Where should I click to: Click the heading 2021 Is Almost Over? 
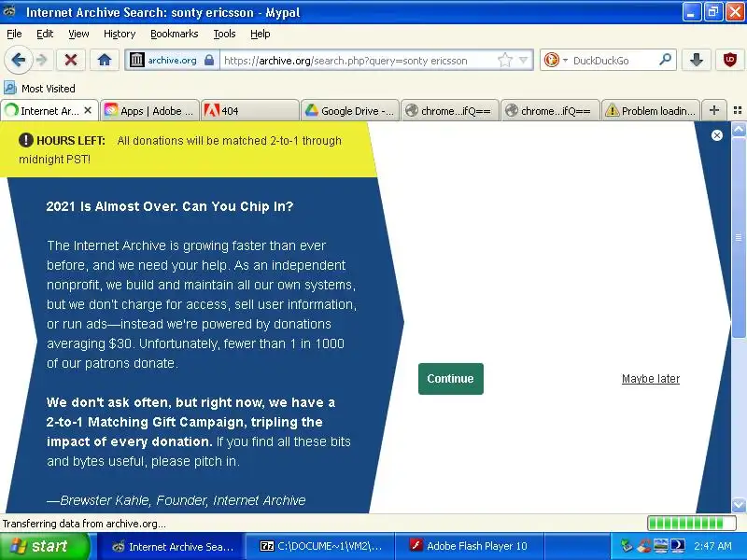(170, 206)
